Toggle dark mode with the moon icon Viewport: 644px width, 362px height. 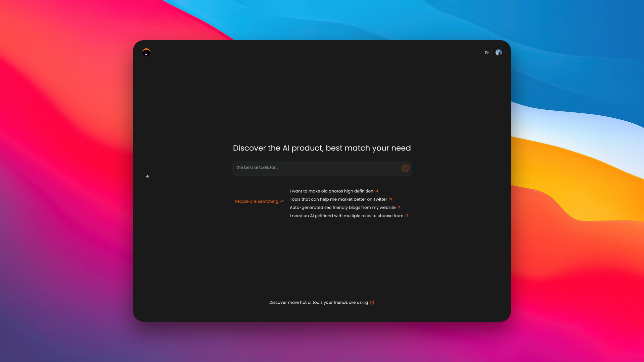(487, 52)
